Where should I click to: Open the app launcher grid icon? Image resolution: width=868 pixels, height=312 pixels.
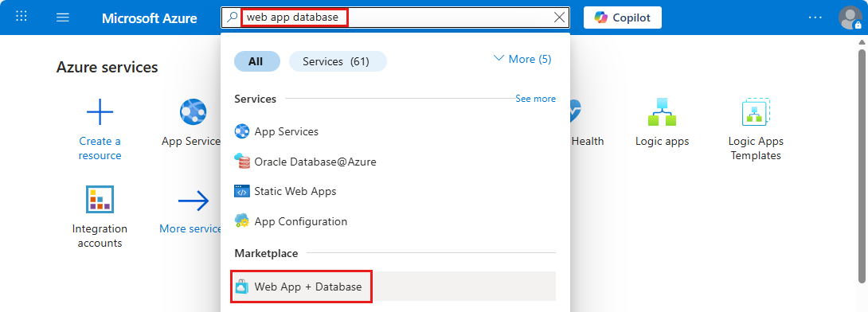coord(21,17)
